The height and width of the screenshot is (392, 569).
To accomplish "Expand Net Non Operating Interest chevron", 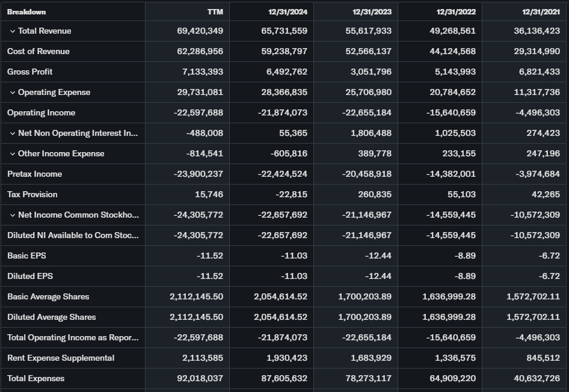I will pyautogui.click(x=13, y=133).
